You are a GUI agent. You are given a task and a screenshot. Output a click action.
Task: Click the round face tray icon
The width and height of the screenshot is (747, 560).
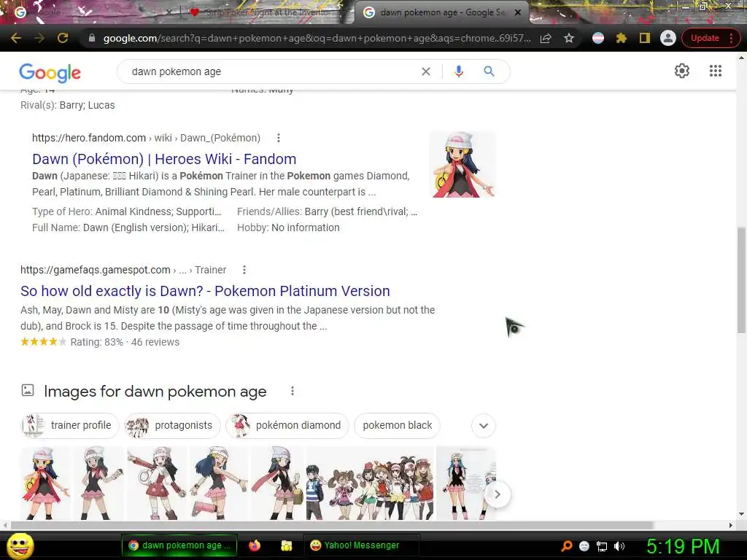click(x=584, y=546)
